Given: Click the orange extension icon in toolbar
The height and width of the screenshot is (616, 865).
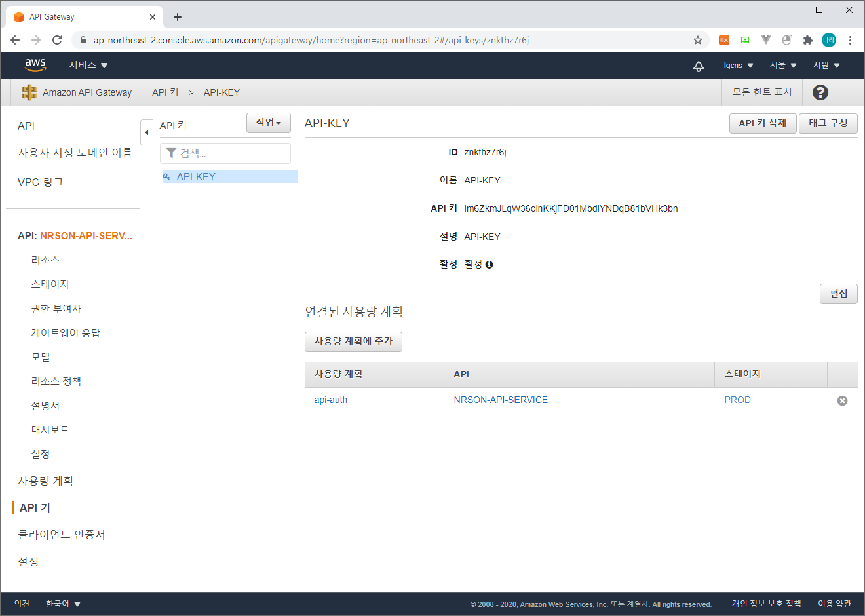Looking at the screenshot, I should point(724,40).
